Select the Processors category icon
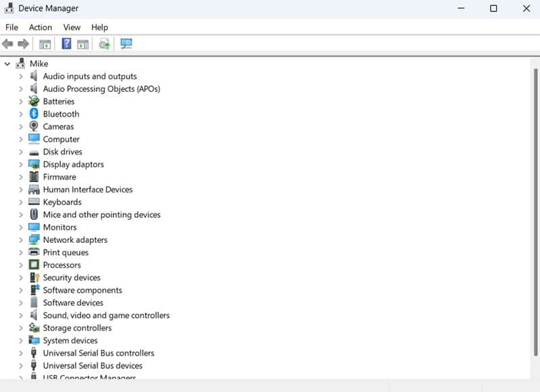 [34, 264]
